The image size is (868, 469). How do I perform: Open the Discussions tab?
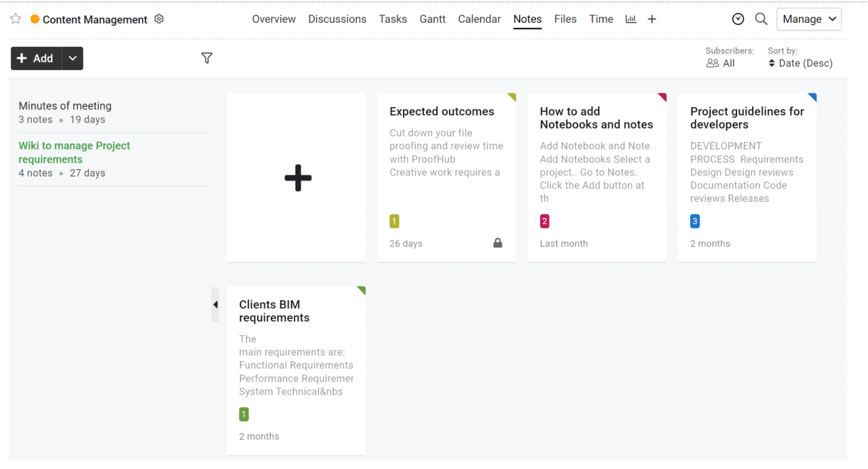(x=337, y=19)
